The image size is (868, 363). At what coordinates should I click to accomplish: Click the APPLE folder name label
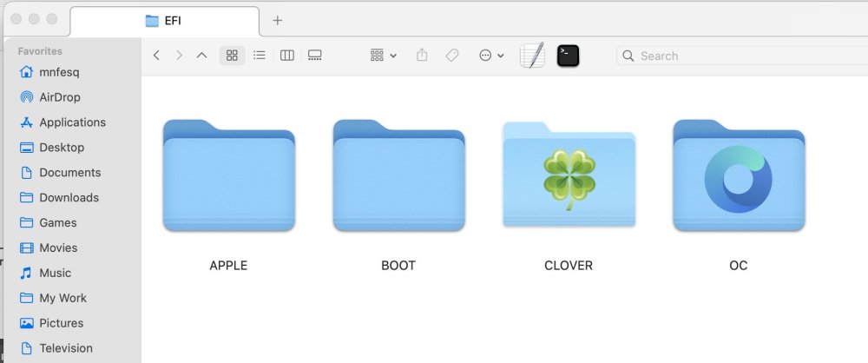tap(228, 266)
